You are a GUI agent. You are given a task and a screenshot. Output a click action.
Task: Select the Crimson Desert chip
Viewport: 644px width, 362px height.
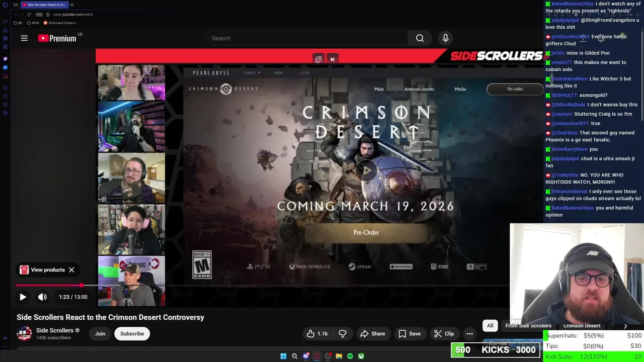tap(582, 326)
